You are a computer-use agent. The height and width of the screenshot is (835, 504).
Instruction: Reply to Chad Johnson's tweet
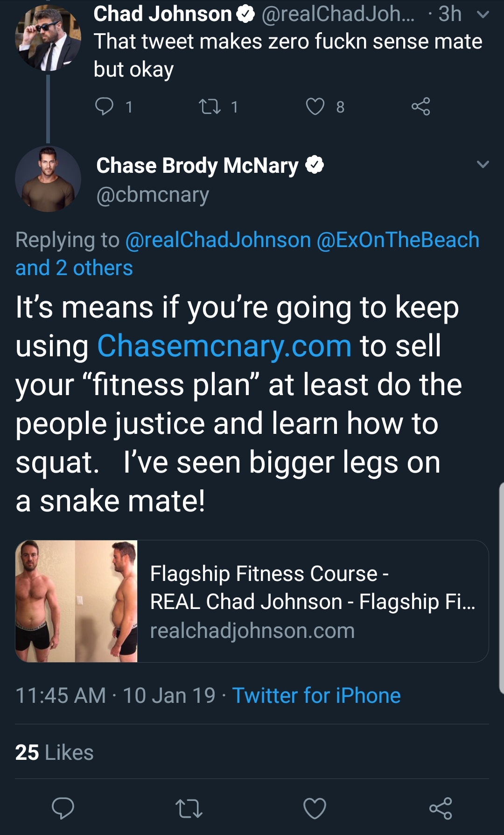point(105,106)
